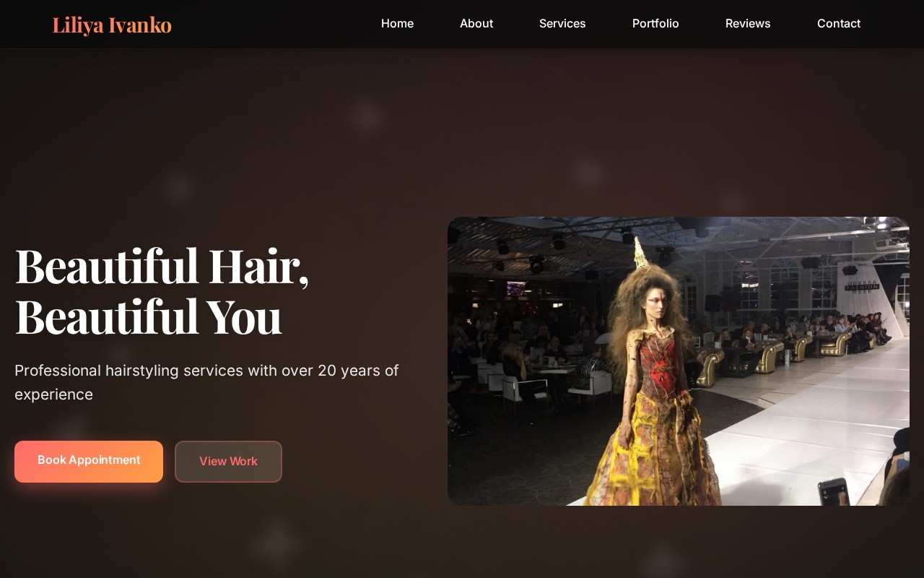Jump to the Reviews section
This screenshot has height=578, width=924.
[x=748, y=23]
